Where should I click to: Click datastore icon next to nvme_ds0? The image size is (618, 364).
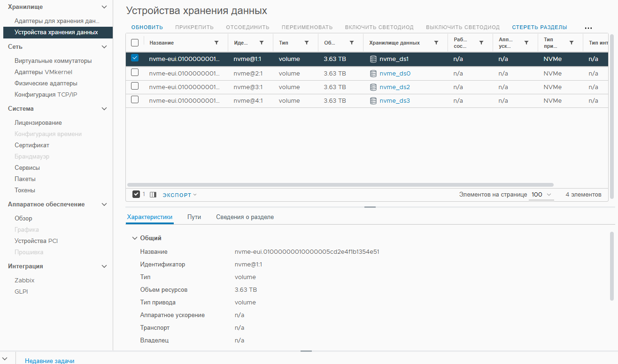point(373,74)
